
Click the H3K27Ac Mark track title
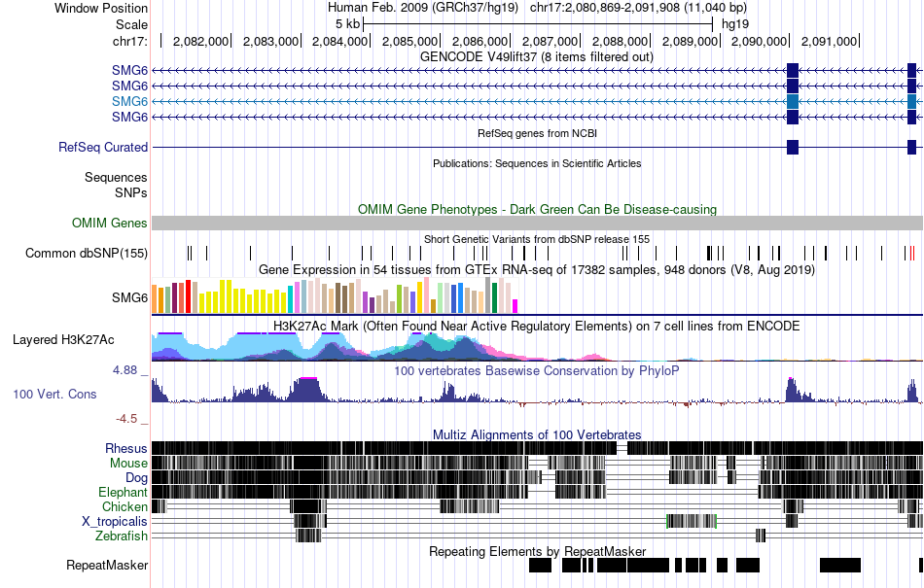536,327
